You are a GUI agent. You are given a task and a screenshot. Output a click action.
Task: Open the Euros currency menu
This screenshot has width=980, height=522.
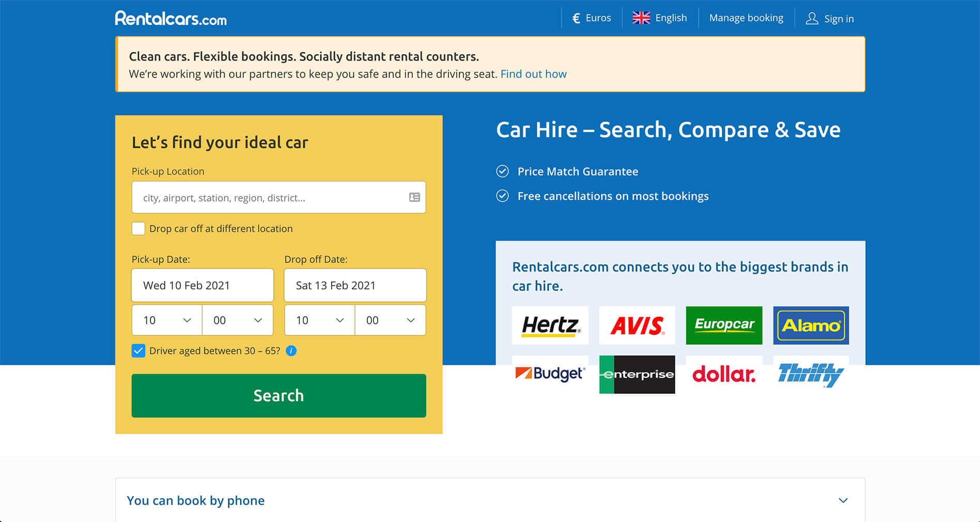[x=592, y=18]
